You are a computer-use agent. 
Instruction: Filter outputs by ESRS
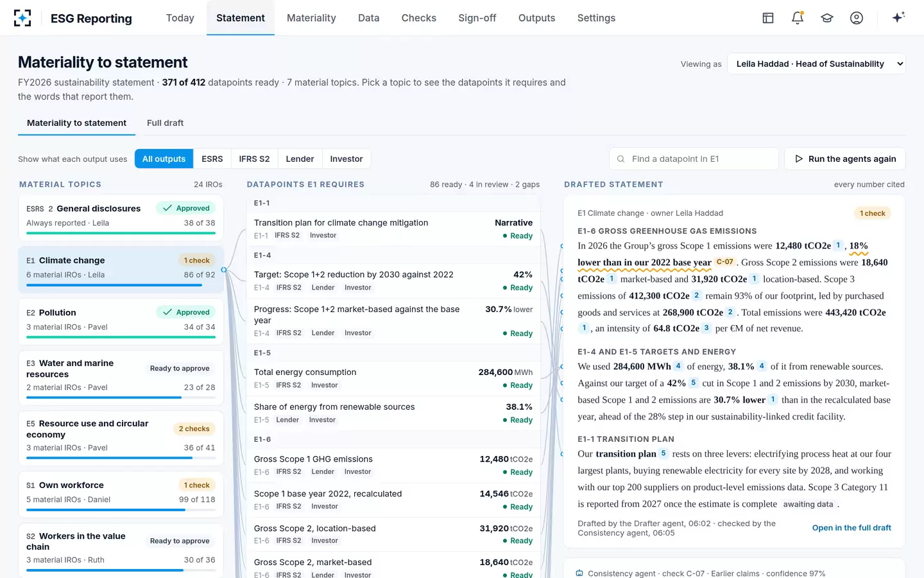212,159
